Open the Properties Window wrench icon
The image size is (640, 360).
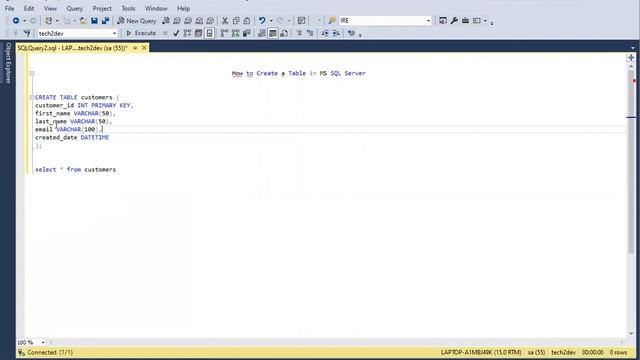point(454,20)
